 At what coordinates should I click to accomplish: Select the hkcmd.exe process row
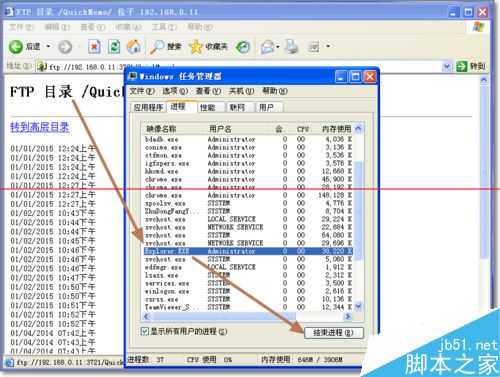pos(248,171)
